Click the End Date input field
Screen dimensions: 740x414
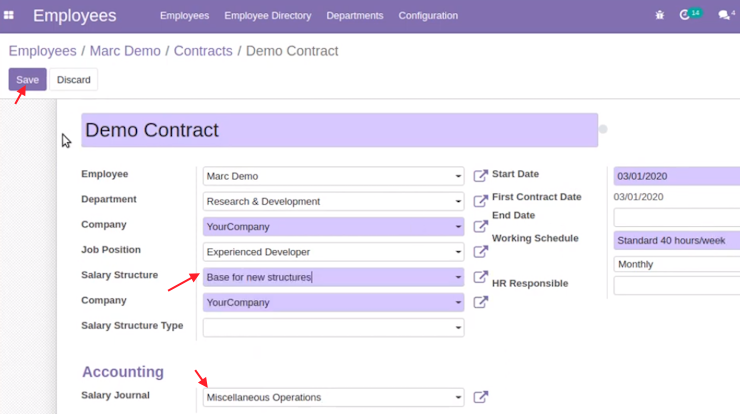tap(677, 218)
